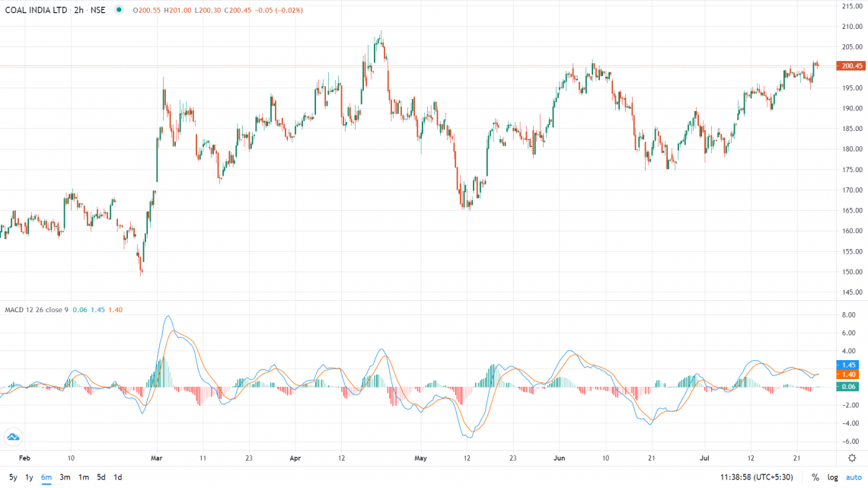Click the 180.00 price axis label
868x488 pixels.
pyautogui.click(x=852, y=148)
